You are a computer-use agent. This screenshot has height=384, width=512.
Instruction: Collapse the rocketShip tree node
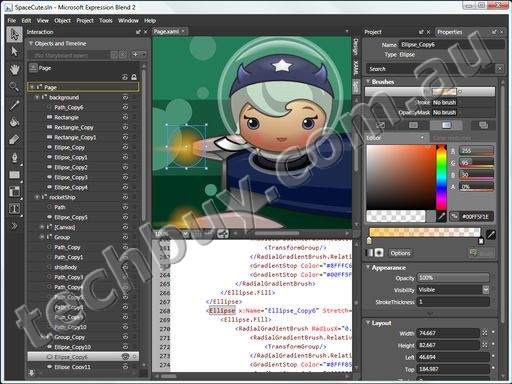[37, 197]
